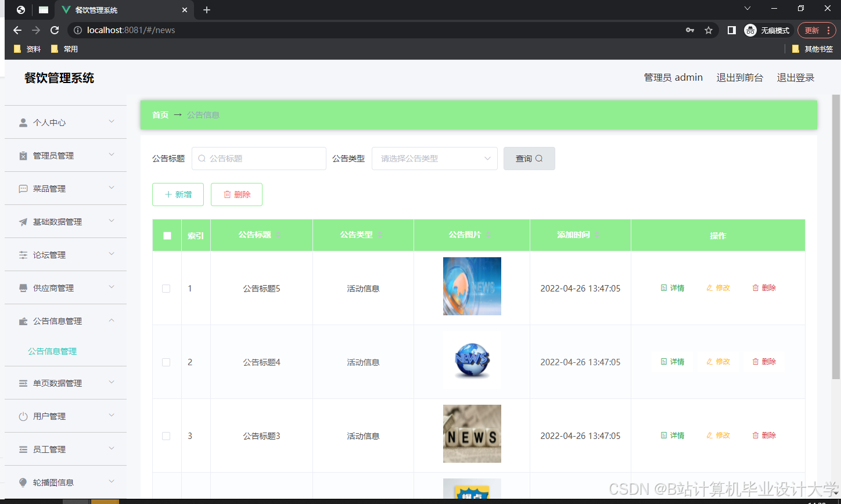Expand the 论坛管理 menu chevron
The width and height of the screenshot is (841, 504).
pyautogui.click(x=112, y=254)
